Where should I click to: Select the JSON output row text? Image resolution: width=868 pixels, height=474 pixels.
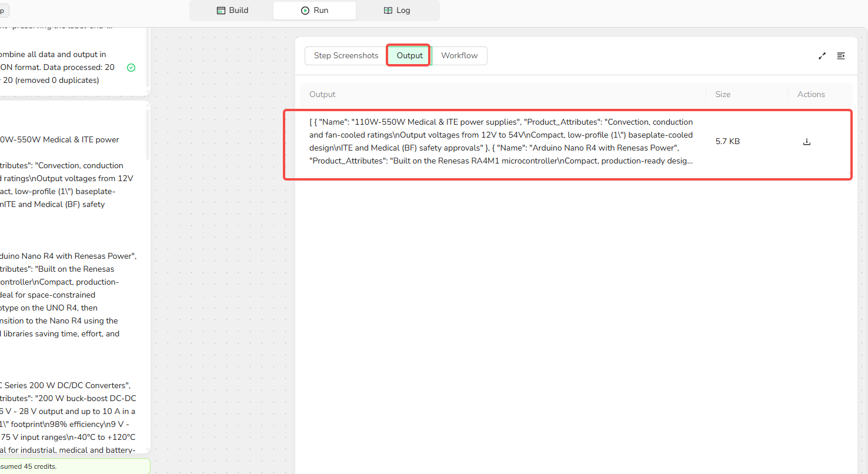point(501,142)
